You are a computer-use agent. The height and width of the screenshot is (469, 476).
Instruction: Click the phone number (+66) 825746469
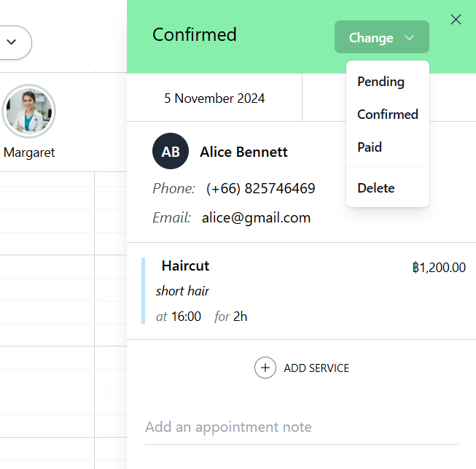point(261,188)
